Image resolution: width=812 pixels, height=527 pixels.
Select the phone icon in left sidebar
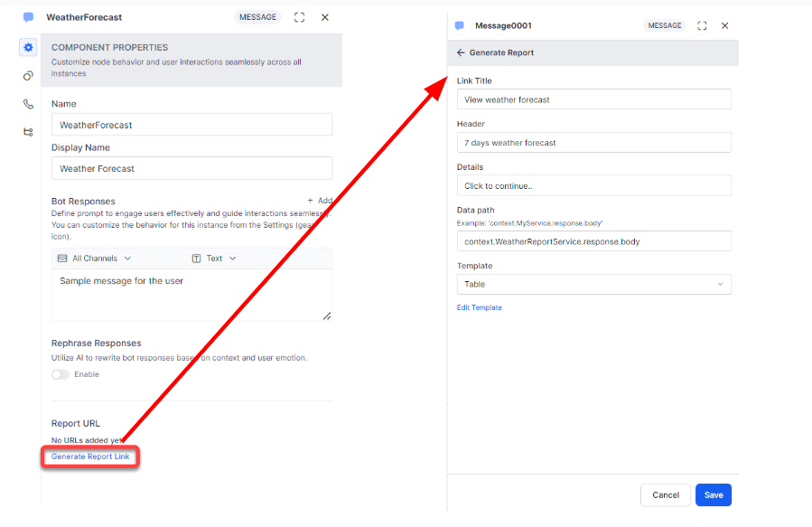tap(28, 104)
